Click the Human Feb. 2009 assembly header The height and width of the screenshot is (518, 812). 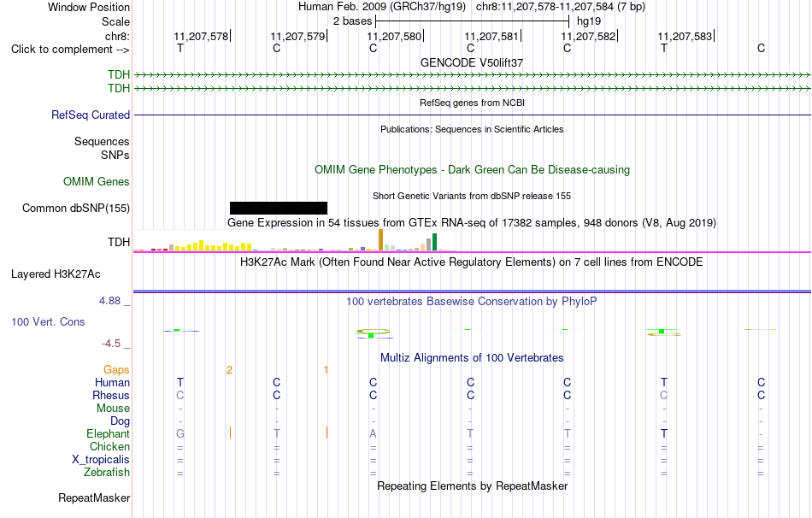click(382, 7)
